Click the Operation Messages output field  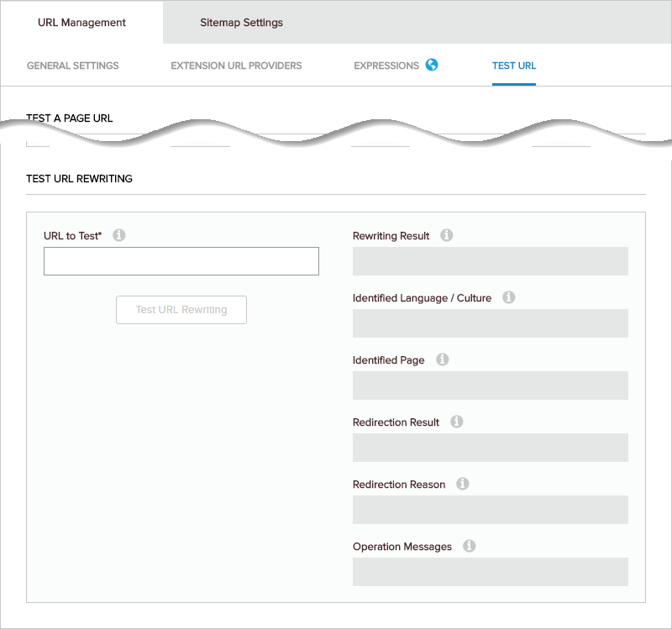coord(491,572)
